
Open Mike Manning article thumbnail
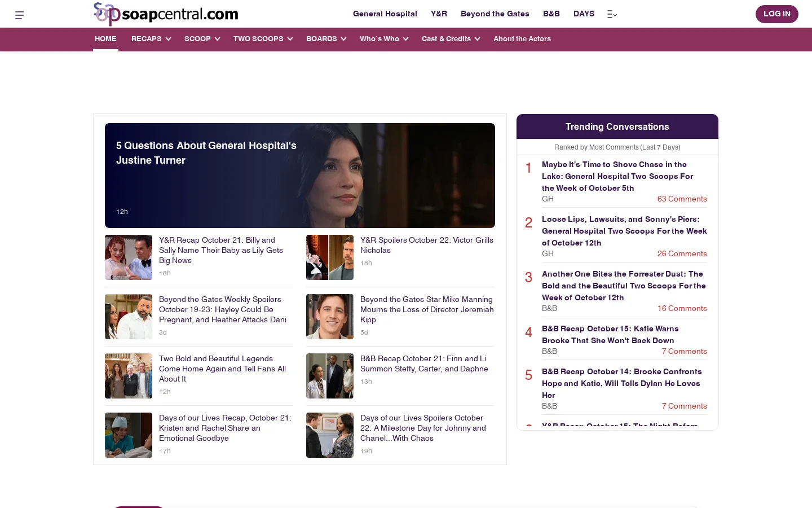pyautogui.click(x=330, y=317)
